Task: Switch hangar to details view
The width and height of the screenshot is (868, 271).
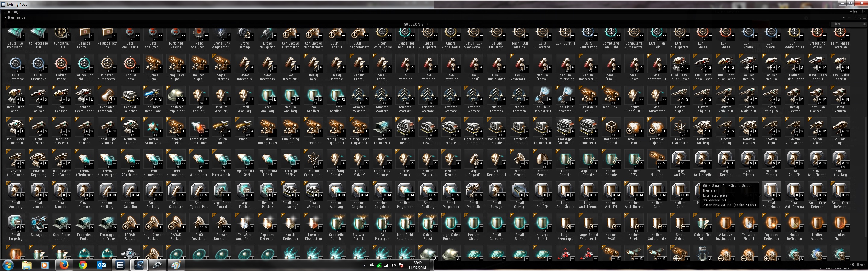Action: click(860, 18)
